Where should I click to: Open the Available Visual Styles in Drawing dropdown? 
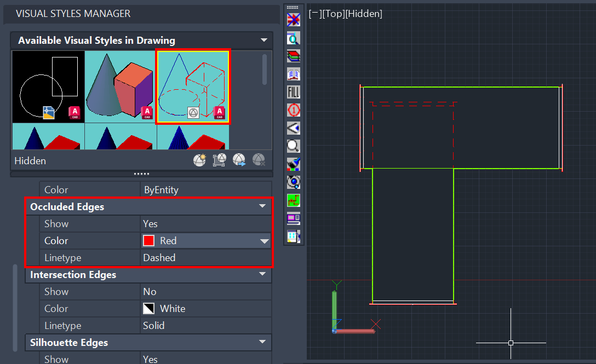(x=263, y=40)
